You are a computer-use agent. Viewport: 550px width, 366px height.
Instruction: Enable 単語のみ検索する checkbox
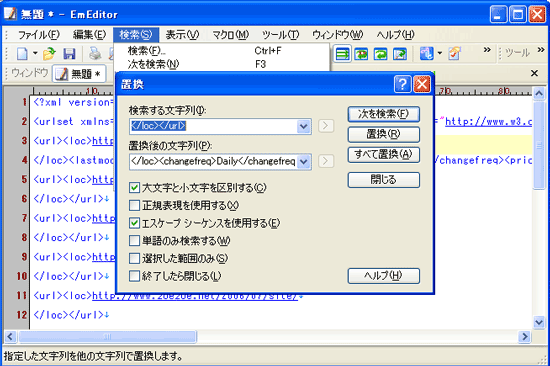(134, 241)
